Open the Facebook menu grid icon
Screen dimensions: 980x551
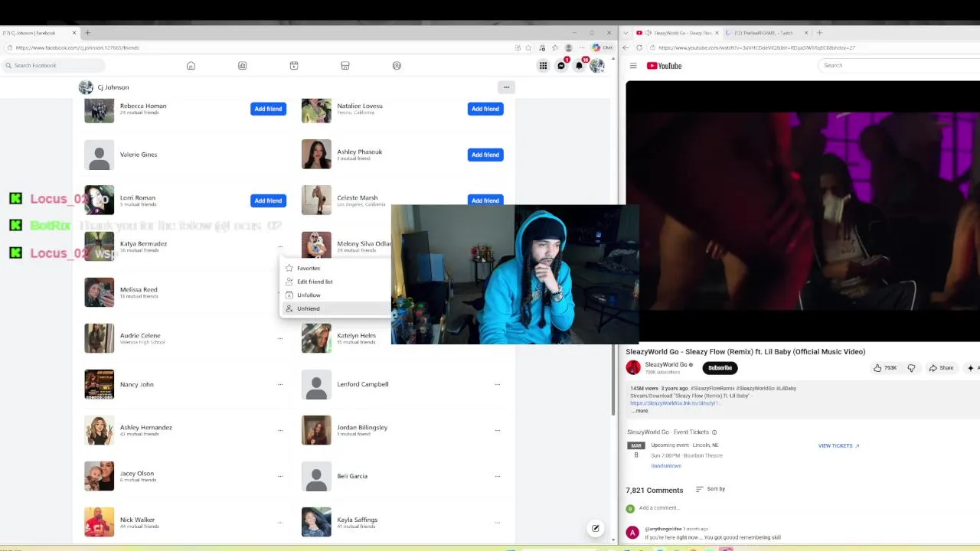click(543, 66)
